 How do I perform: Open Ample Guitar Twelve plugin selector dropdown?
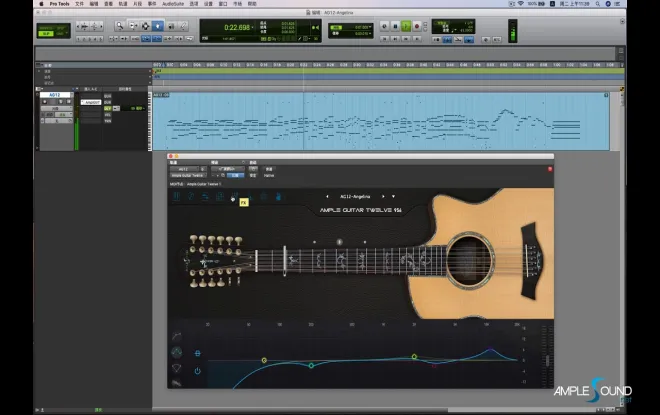[x=188, y=176]
